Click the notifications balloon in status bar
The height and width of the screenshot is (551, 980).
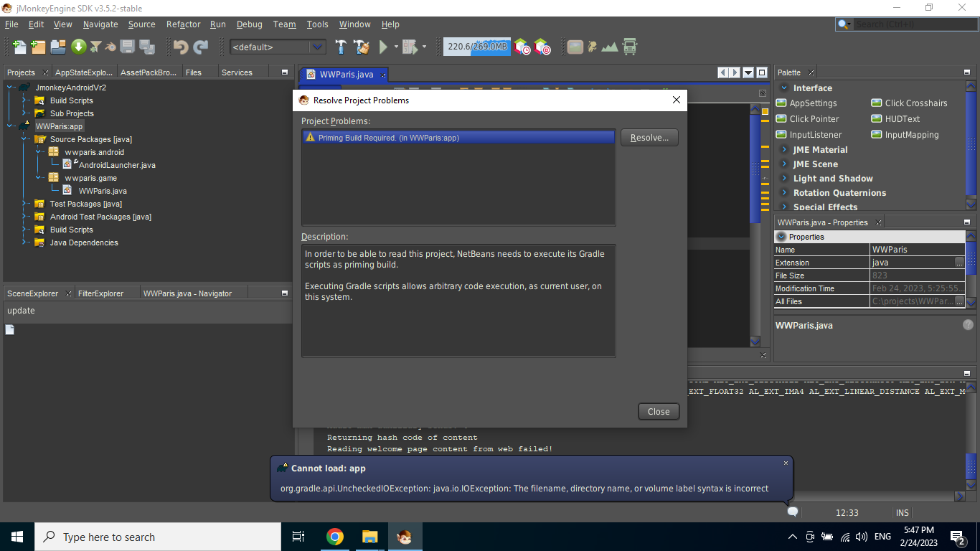[x=793, y=512]
